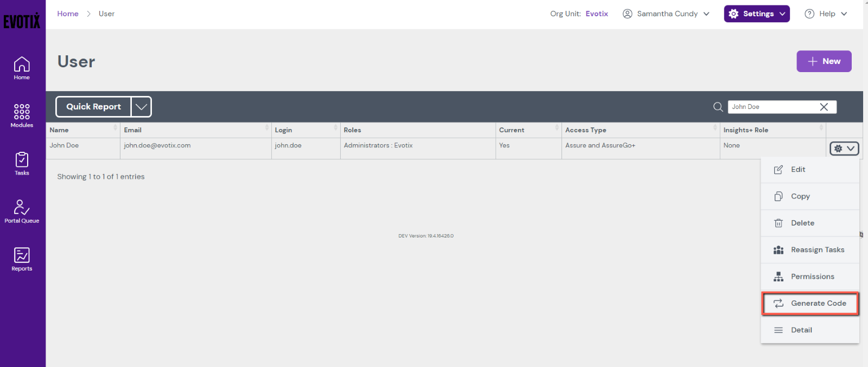
Task: Click Showing 1 to 1 entries text
Action: coord(101,177)
